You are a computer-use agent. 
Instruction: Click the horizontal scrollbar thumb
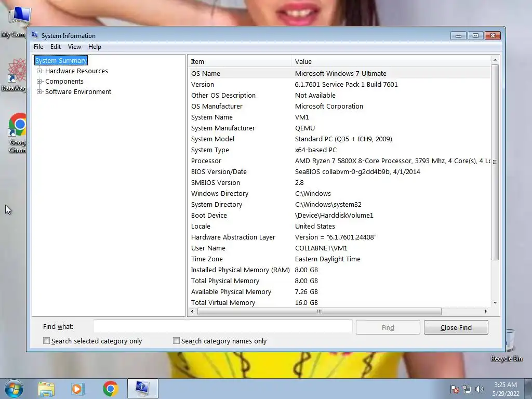[319, 311]
